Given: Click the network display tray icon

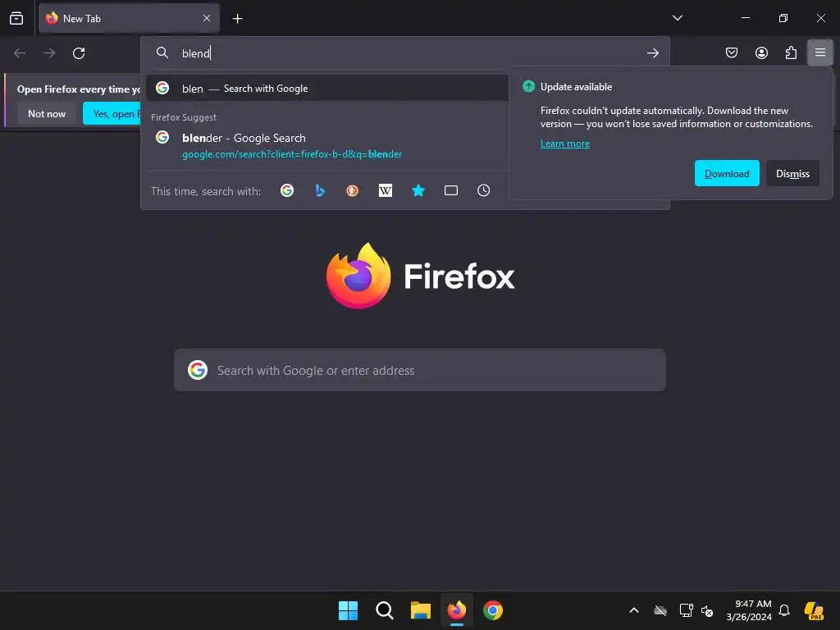Looking at the screenshot, I should tap(686, 610).
